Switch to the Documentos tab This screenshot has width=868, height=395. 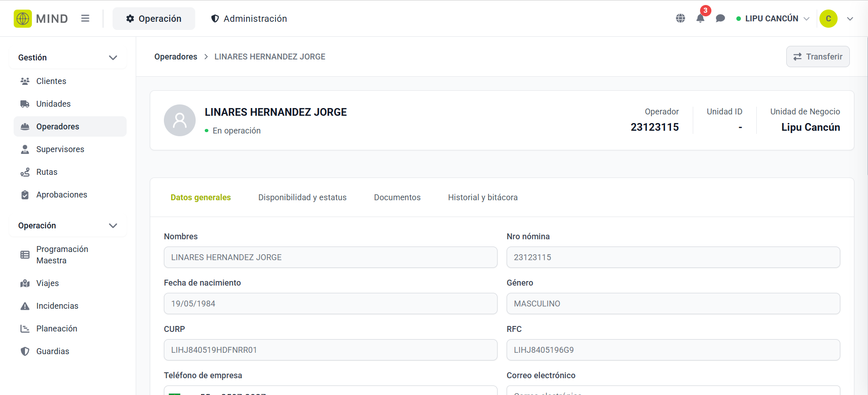pyautogui.click(x=397, y=197)
